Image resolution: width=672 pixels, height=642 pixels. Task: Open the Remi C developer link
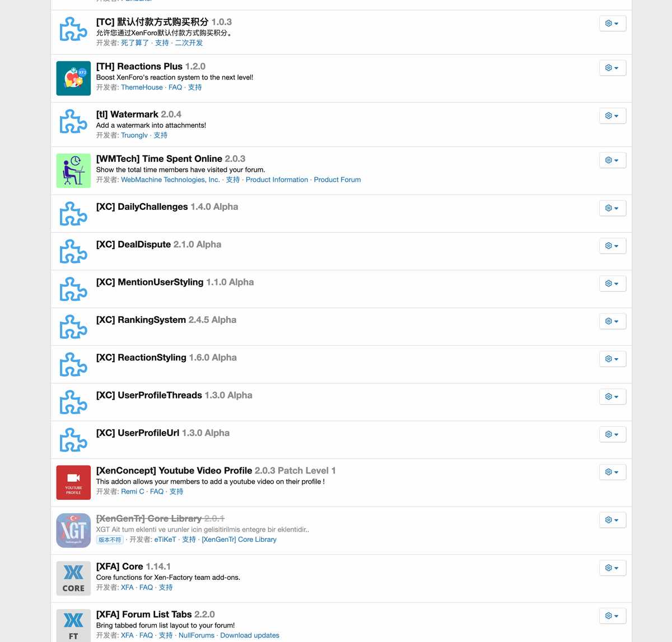click(x=133, y=491)
